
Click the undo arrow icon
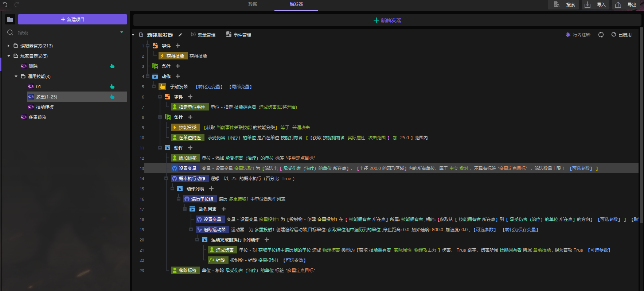point(5,5)
